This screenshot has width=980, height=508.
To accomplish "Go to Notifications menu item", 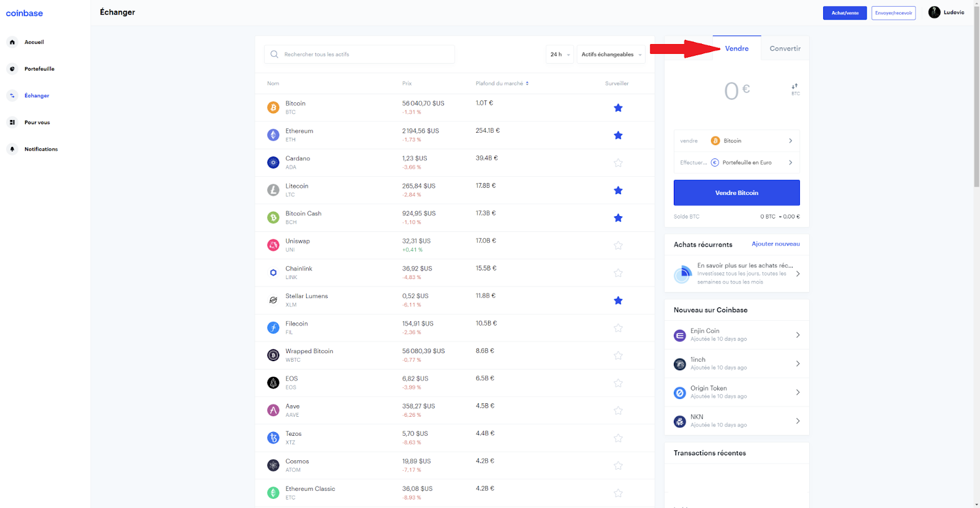I will tap(41, 149).
